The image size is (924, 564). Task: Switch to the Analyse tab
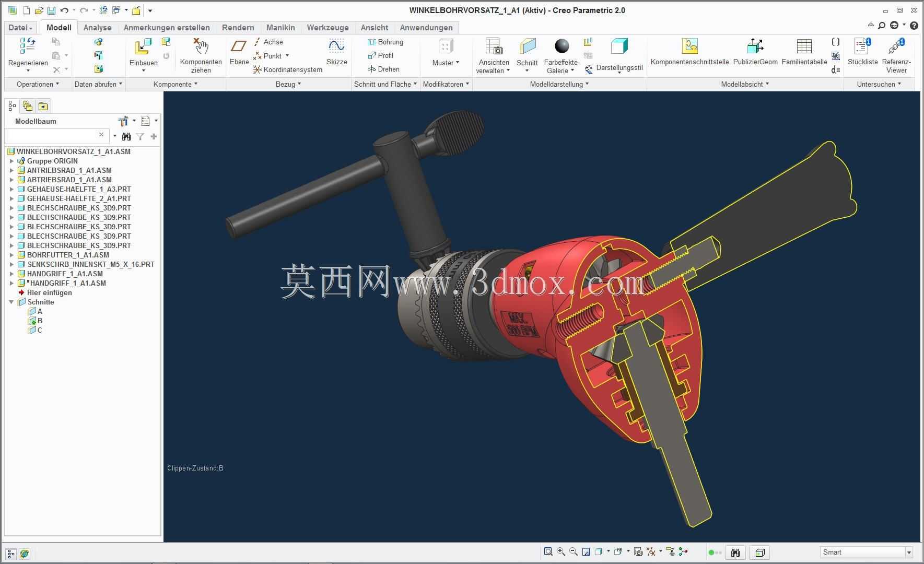pyautogui.click(x=97, y=27)
